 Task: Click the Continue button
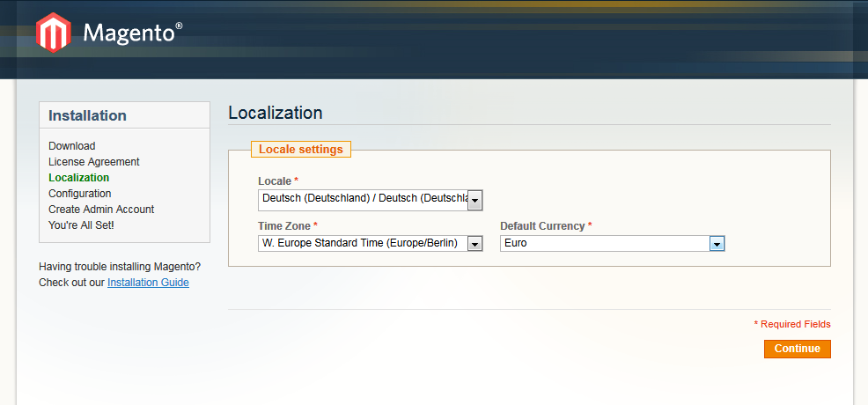(798, 350)
